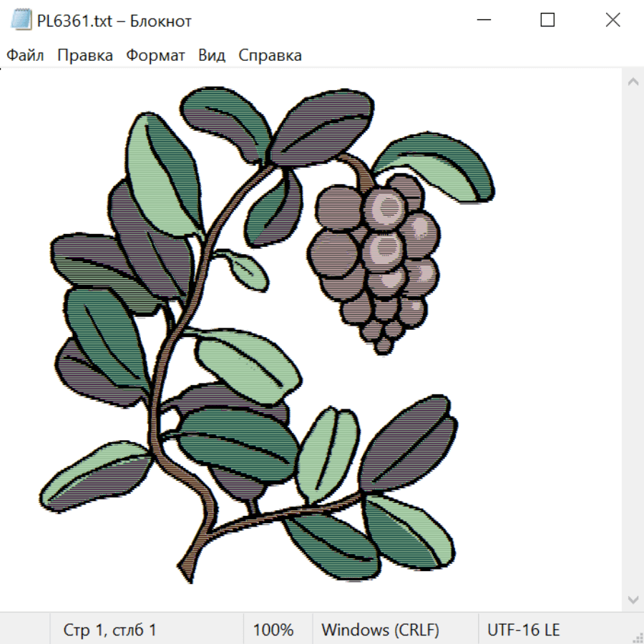
Task: Click the scroll down arrow of the vertical scrollbar
Action: [x=633, y=600]
